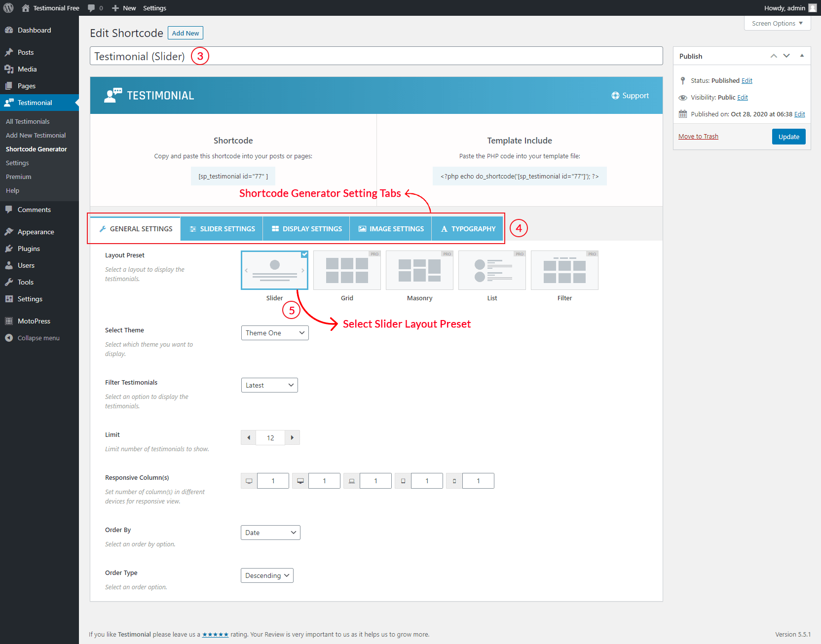Click the WordPress logo icon
This screenshot has height=644, width=821.
point(8,8)
